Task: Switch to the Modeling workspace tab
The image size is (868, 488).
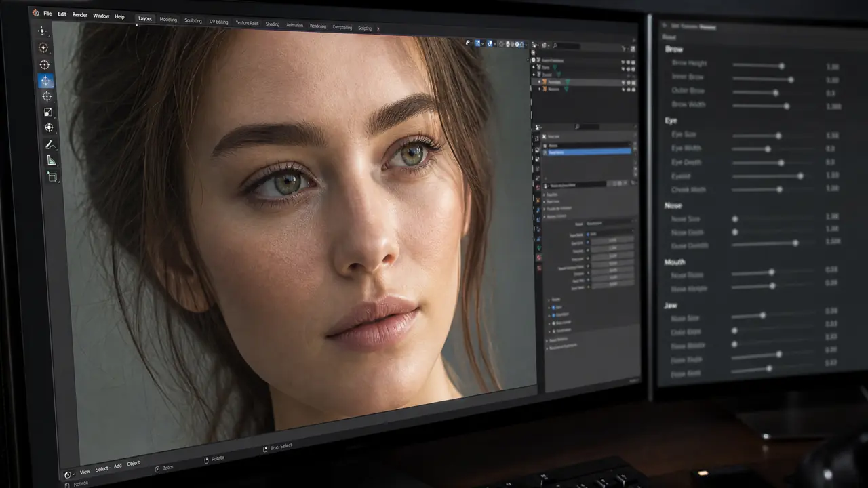Action: 168,20
